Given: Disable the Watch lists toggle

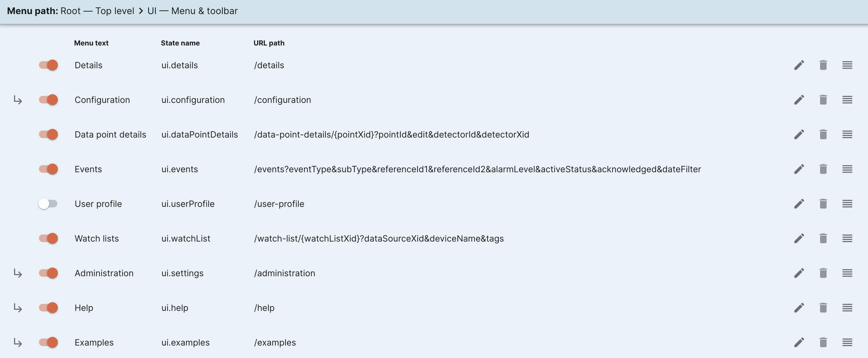Looking at the screenshot, I should pos(48,239).
